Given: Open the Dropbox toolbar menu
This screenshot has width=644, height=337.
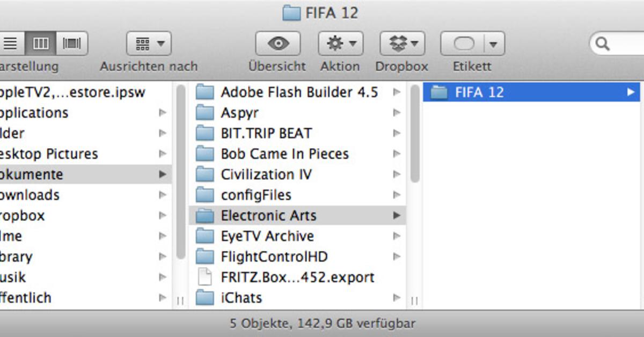Looking at the screenshot, I should click(x=402, y=43).
